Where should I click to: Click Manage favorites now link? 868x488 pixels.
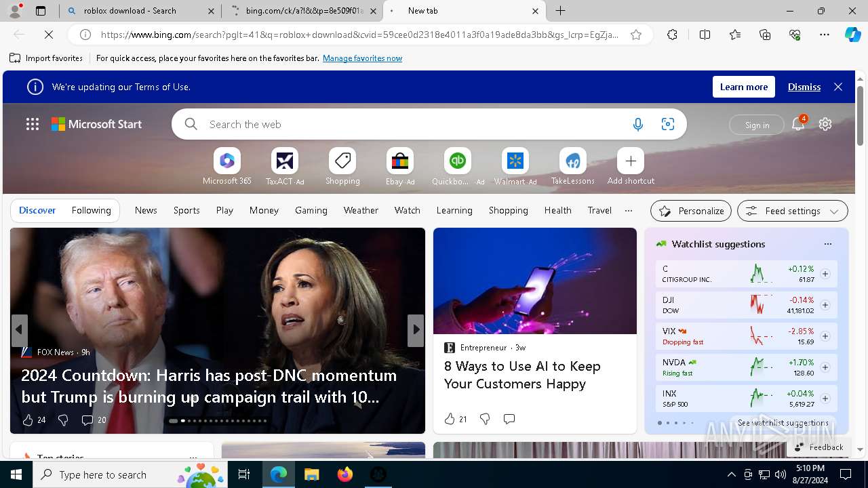[x=362, y=58]
